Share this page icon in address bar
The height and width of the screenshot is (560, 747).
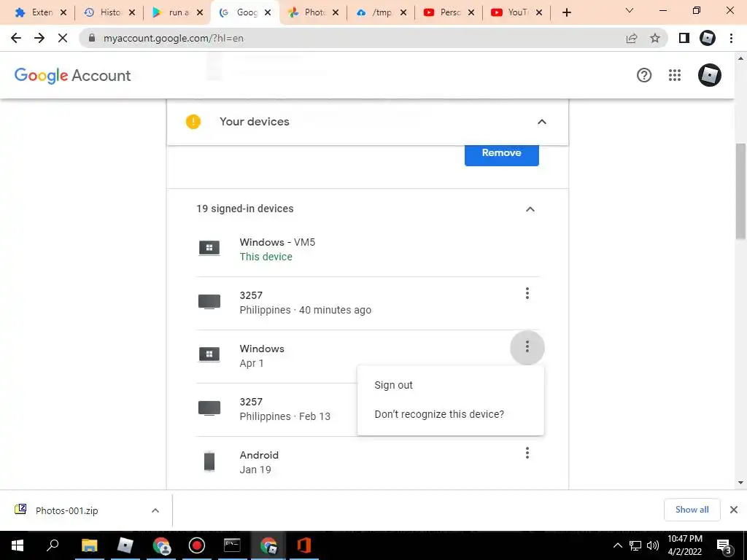632,38
